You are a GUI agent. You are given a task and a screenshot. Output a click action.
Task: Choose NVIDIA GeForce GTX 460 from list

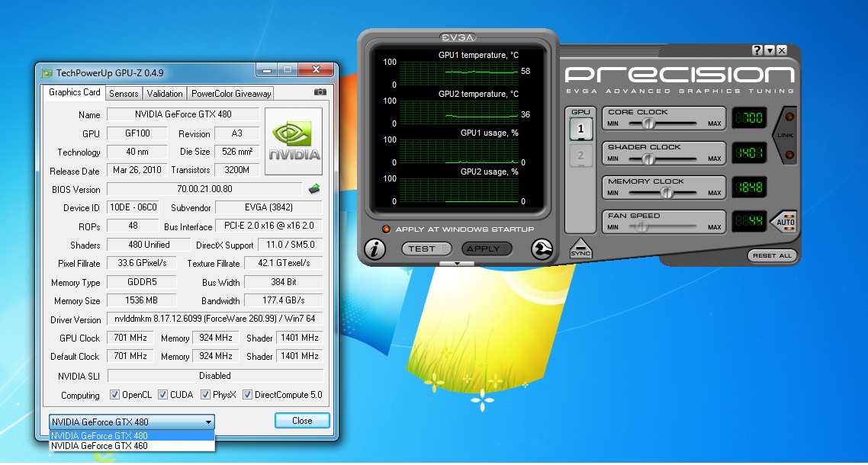(x=132, y=446)
